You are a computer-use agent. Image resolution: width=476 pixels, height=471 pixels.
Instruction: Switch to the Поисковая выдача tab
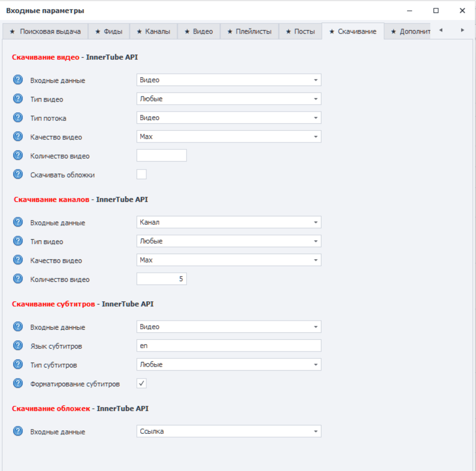[x=45, y=32]
